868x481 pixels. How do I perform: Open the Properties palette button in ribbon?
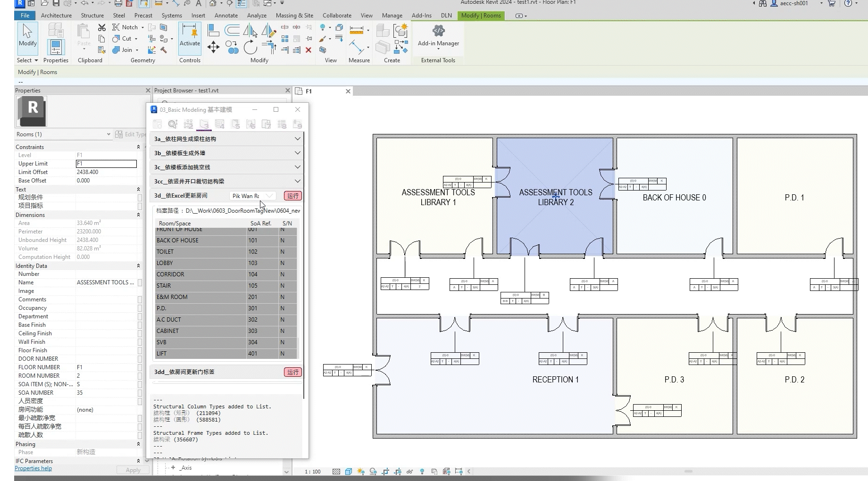[56, 47]
